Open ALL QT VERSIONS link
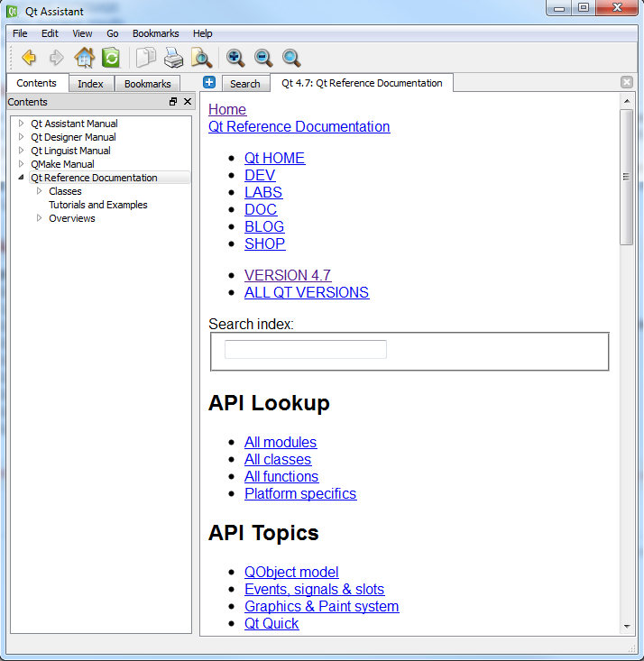644x661 pixels. [307, 292]
